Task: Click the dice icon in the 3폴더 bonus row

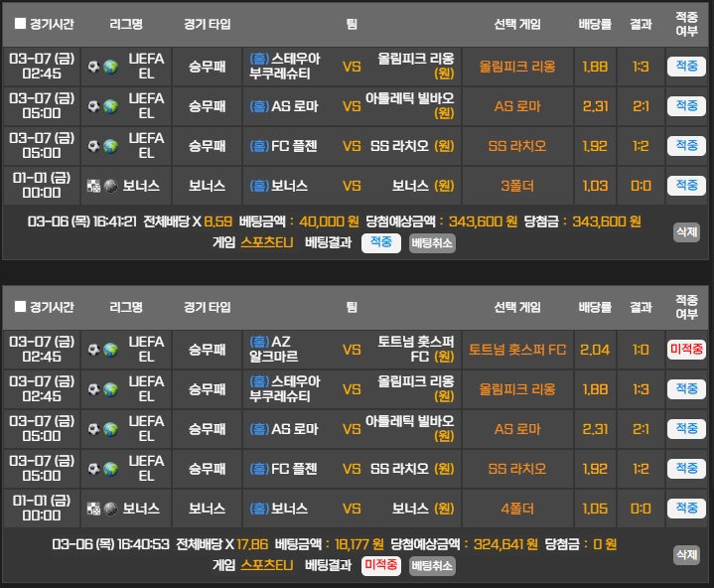Action: coord(93,186)
